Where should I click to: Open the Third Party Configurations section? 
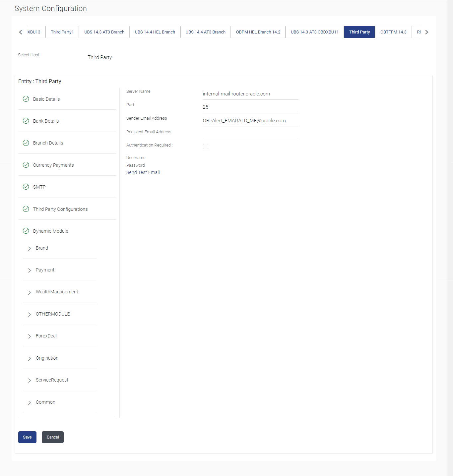tap(67, 209)
